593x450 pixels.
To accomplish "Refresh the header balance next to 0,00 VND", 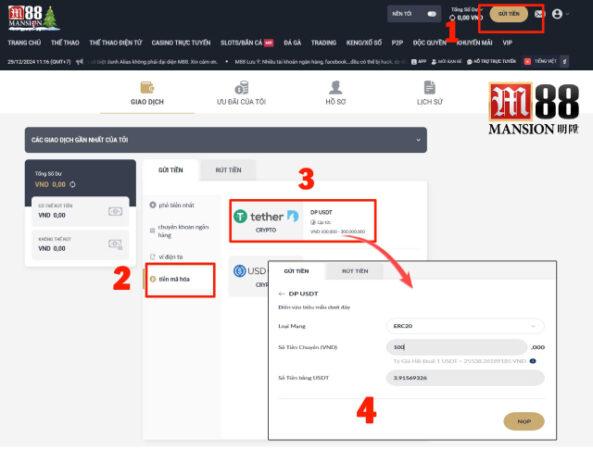I will [x=452, y=17].
